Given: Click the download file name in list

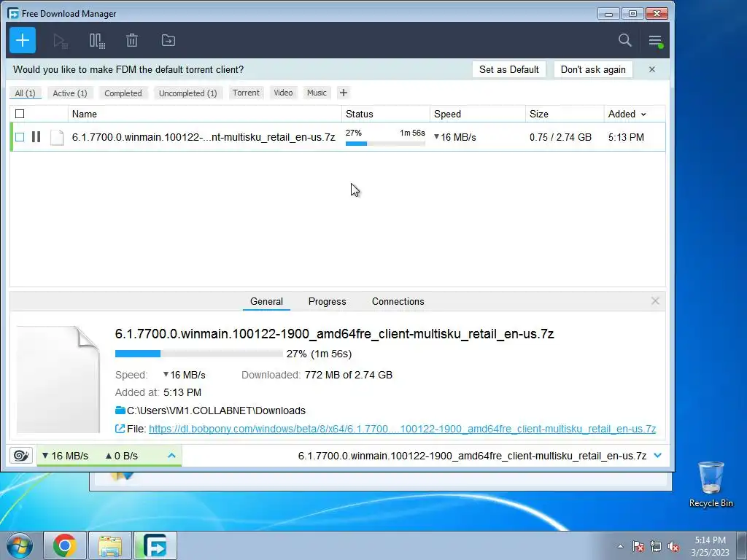Looking at the screenshot, I should (204, 137).
